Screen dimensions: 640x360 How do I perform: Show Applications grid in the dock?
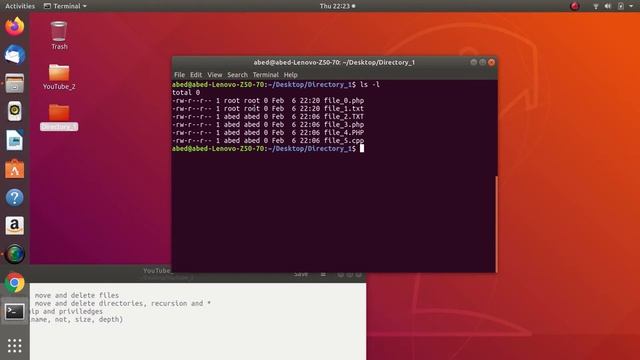15,346
